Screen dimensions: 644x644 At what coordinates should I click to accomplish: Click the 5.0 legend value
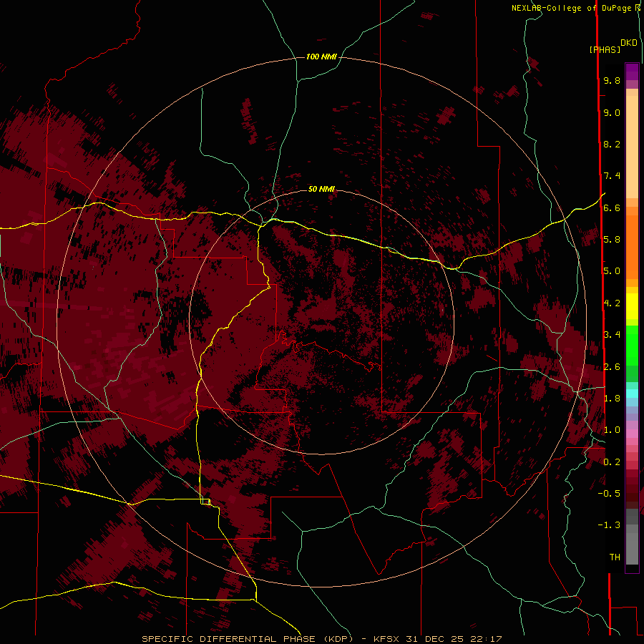point(612,271)
